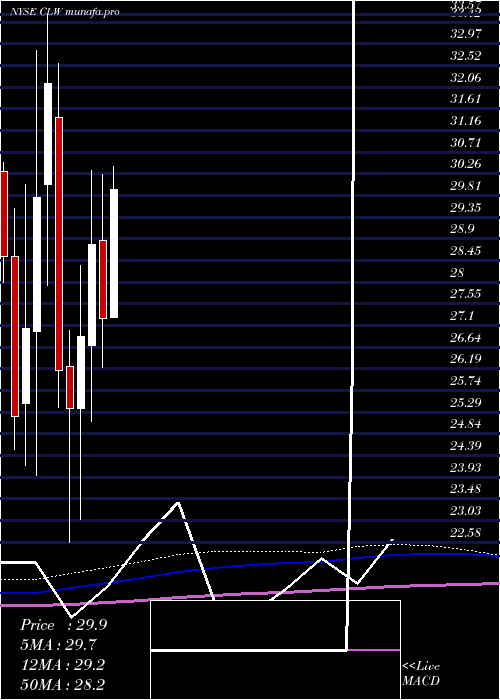Click the 28.45 price axis label
Image resolution: width=500 pixels, height=700 pixels.
click(466, 251)
